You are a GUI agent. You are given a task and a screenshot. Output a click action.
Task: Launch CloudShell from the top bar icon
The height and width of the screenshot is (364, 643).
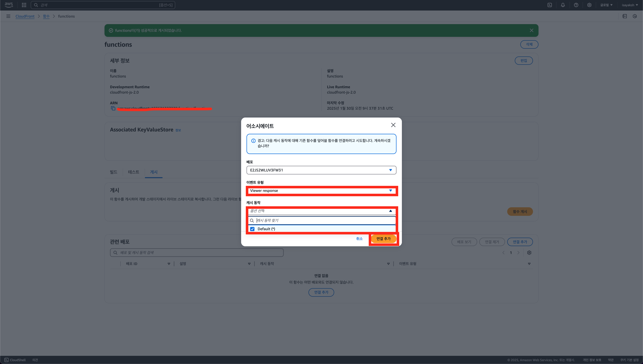point(550,5)
